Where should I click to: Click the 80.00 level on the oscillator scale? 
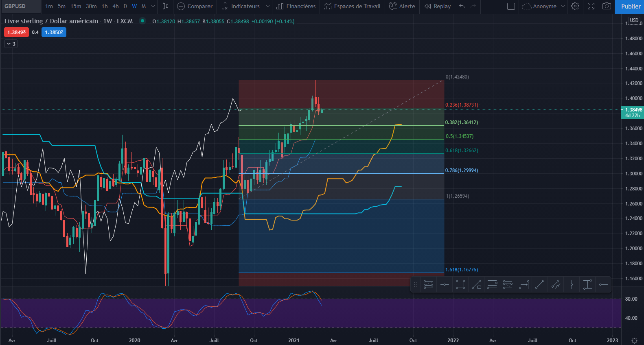coord(631,299)
